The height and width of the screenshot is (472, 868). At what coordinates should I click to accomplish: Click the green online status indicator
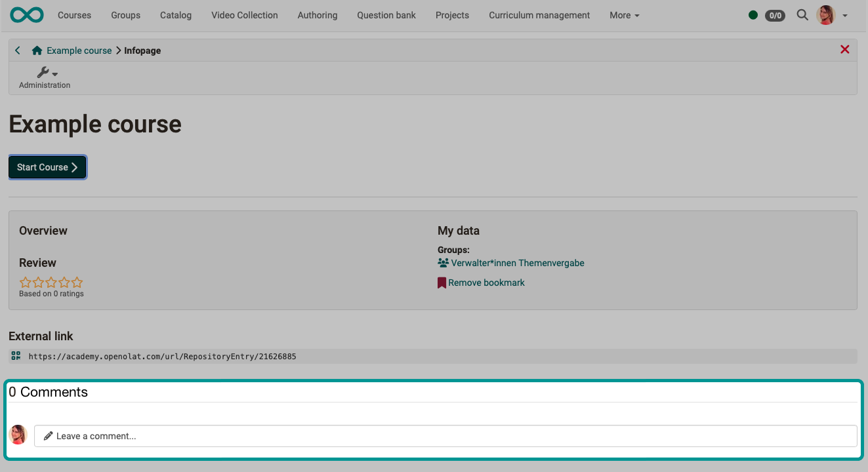point(753,14)
